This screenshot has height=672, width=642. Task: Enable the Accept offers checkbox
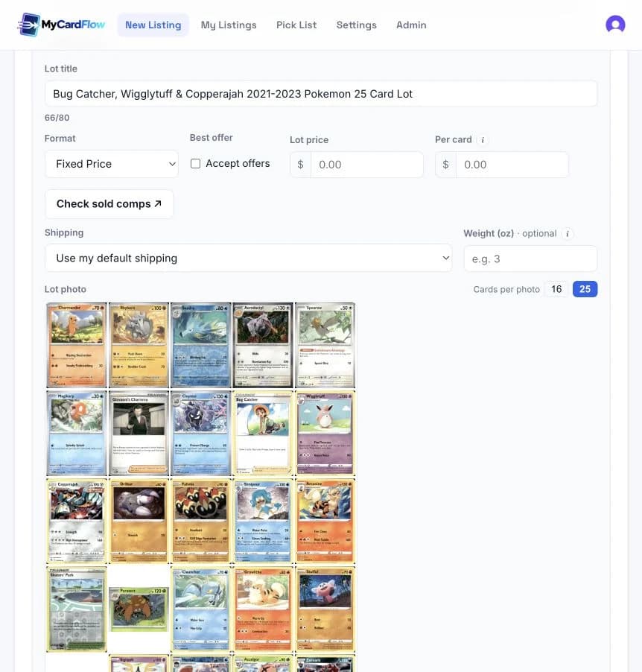click(195, 164)
